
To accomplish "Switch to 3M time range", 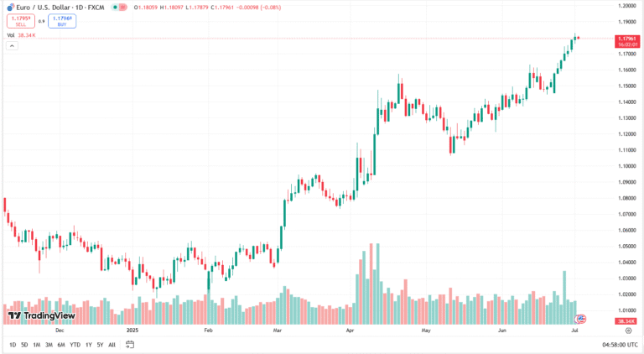I will tap(49, 345).
